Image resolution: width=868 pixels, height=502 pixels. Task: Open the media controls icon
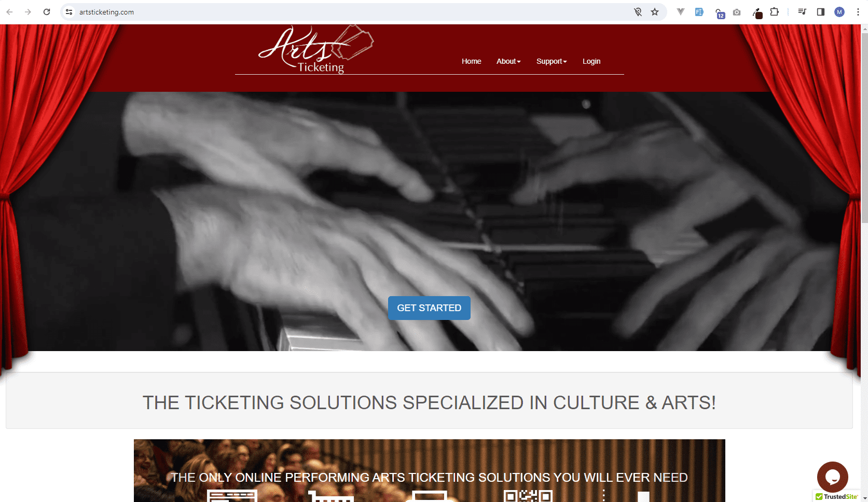click(802, 12)
